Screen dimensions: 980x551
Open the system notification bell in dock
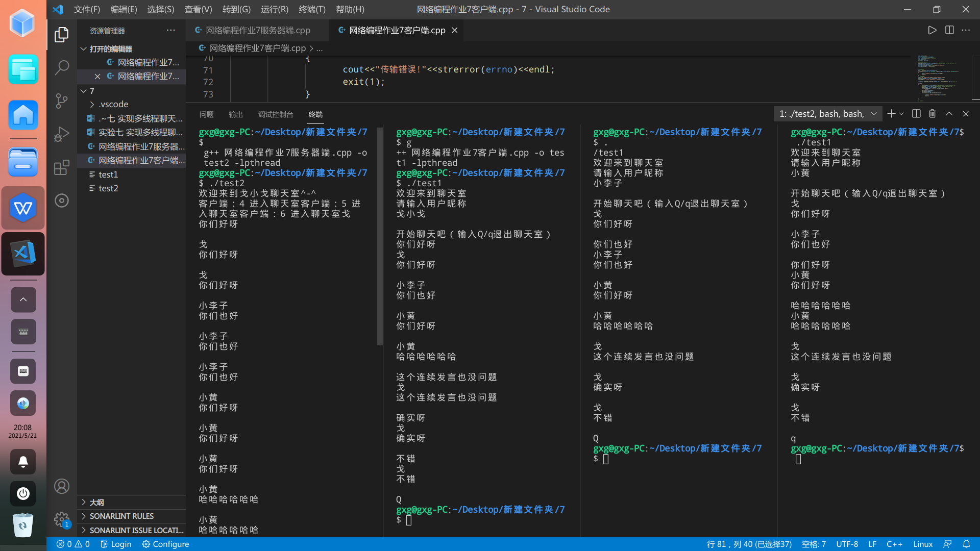tap(23, 462)
